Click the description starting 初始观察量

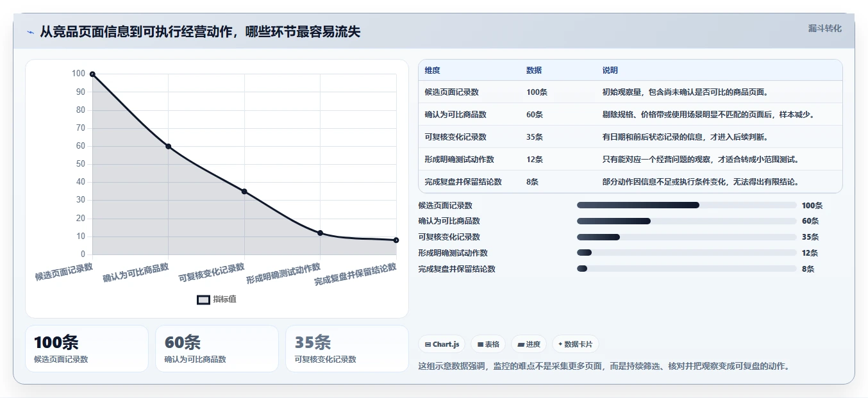coord(685,92)
